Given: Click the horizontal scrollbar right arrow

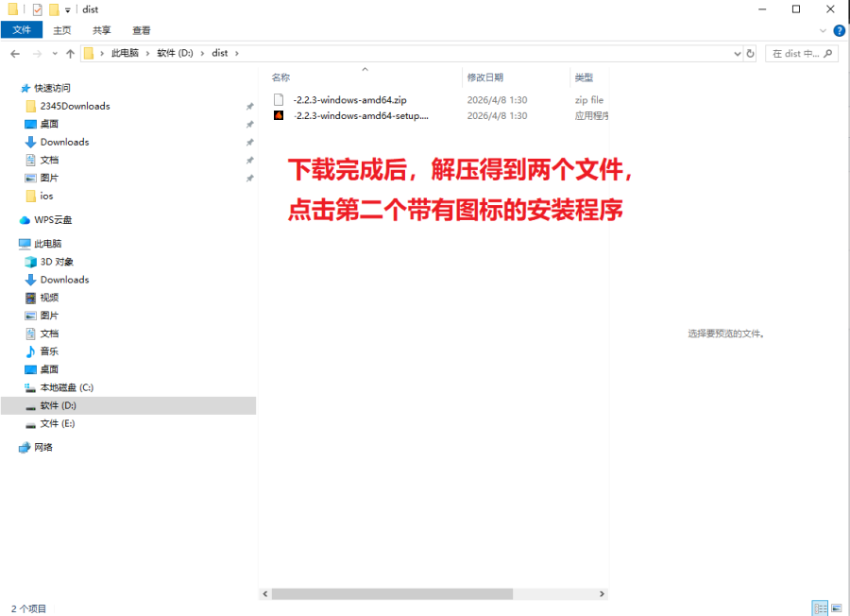Looking at the screenshot, I should coord(602,593).
